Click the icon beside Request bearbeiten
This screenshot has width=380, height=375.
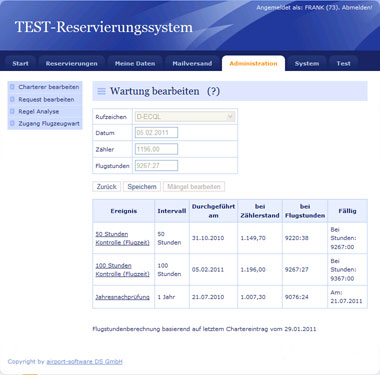[x=12, y=99]
